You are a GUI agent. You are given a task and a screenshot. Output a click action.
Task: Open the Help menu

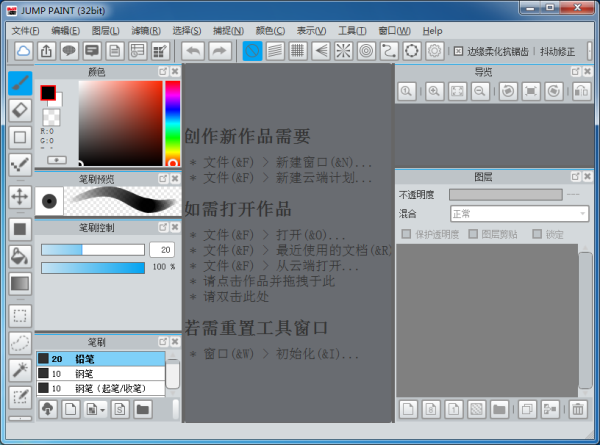tap(432, 31)
